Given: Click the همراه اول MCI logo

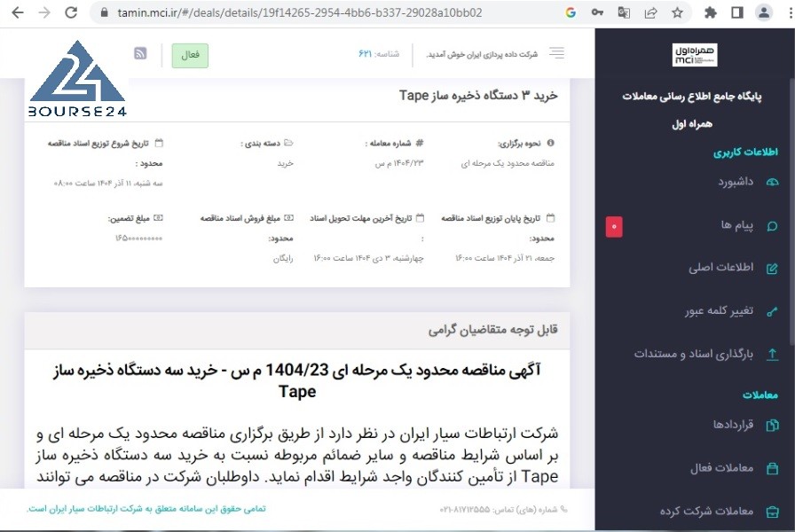Looking at the screenshot, I should (695, 55).
